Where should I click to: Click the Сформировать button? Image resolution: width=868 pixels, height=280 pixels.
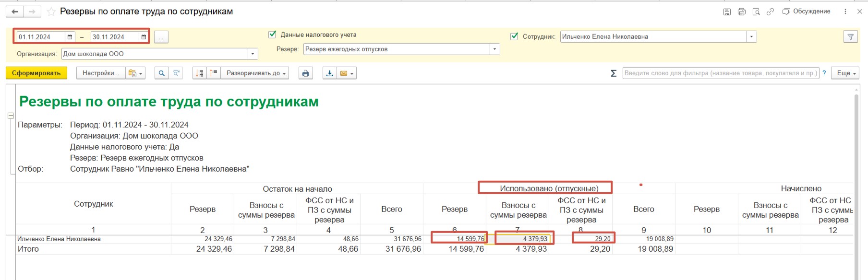click(x=36, y=73)
